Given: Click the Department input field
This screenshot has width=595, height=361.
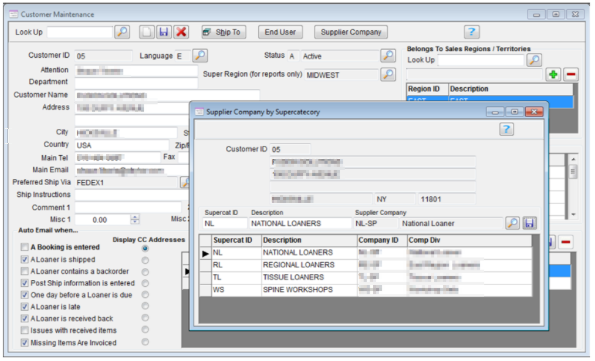Looking at the screenshot, I should (x=136, y=82).
